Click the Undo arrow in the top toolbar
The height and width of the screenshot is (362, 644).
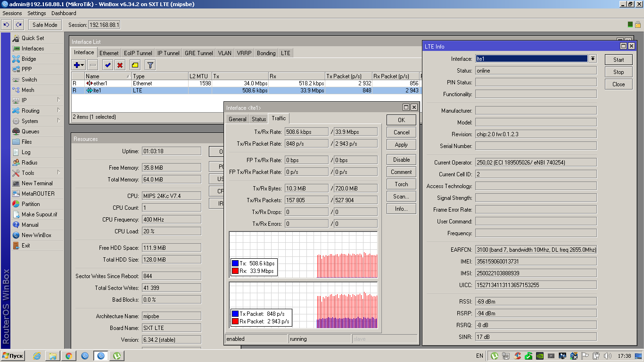tap(7, 25)
